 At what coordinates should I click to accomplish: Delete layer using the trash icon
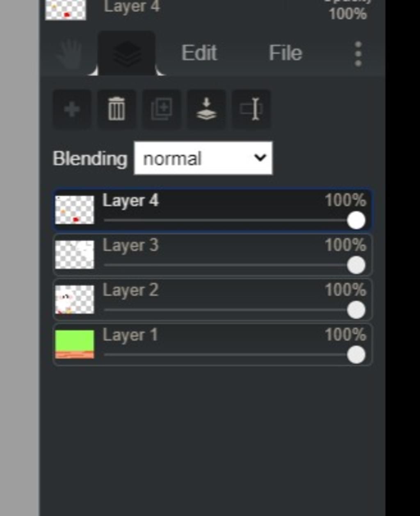pos(116,110)
